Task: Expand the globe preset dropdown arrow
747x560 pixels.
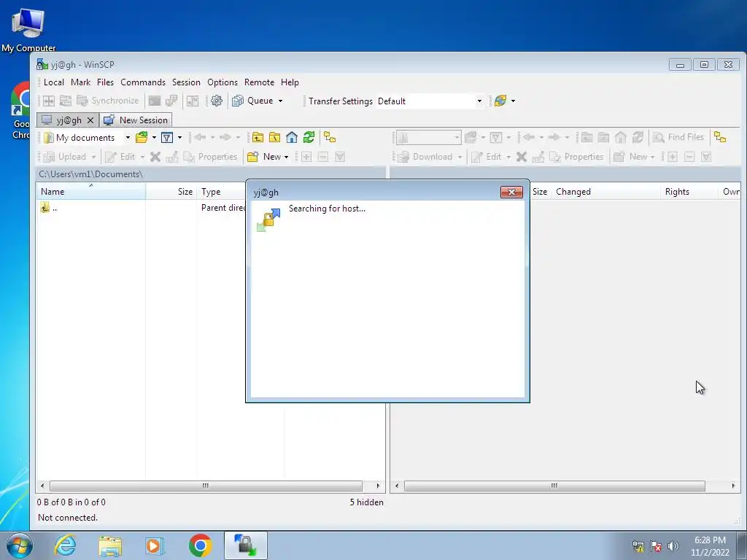Action: pos(513,101)
